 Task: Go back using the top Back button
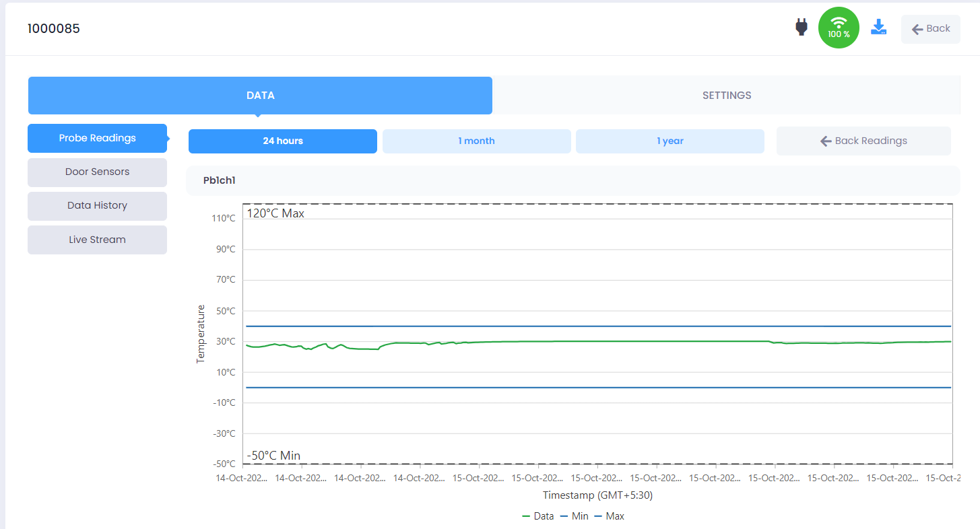[930, 29]
